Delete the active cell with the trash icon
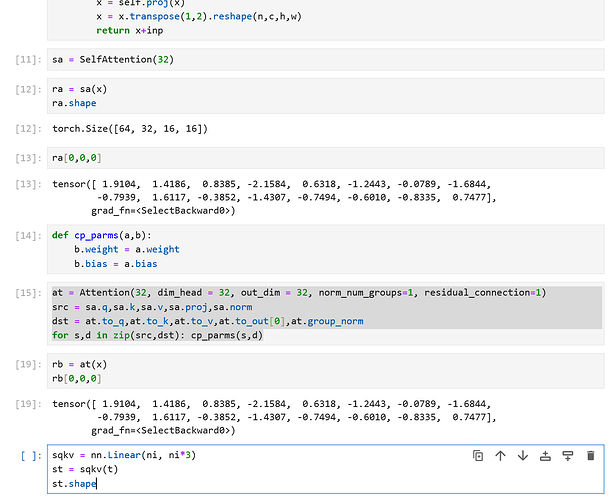Viewport: 611px width, 500px height. [590, 456]
